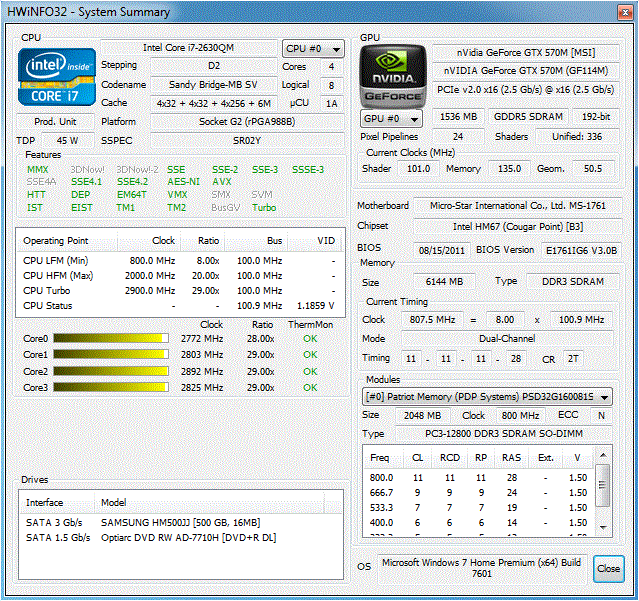The height and width of the screenshot is (601, 639).
Task: Click the Model column header in Drives
Action: (209, 503)
